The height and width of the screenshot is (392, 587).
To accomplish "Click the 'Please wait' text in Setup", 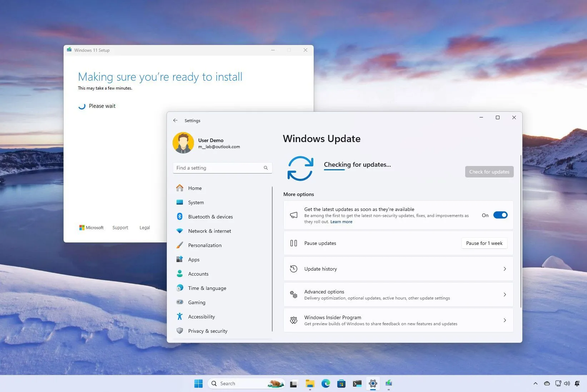I will point(102,106).
